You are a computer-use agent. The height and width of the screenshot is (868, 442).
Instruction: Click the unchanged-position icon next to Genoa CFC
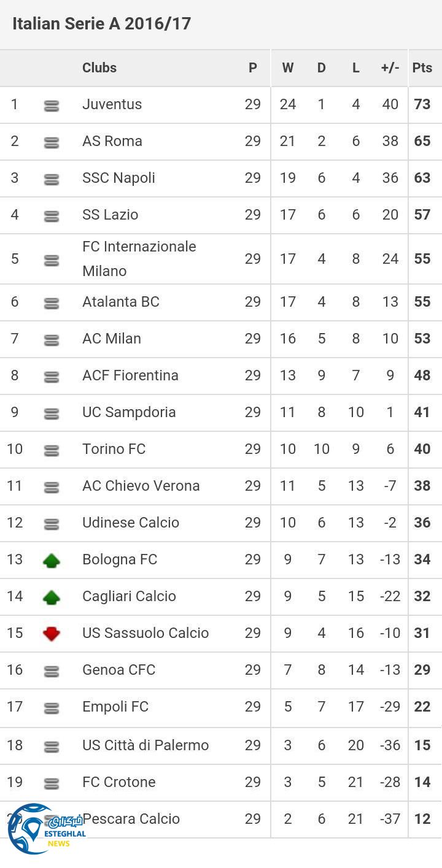[52, 671]
